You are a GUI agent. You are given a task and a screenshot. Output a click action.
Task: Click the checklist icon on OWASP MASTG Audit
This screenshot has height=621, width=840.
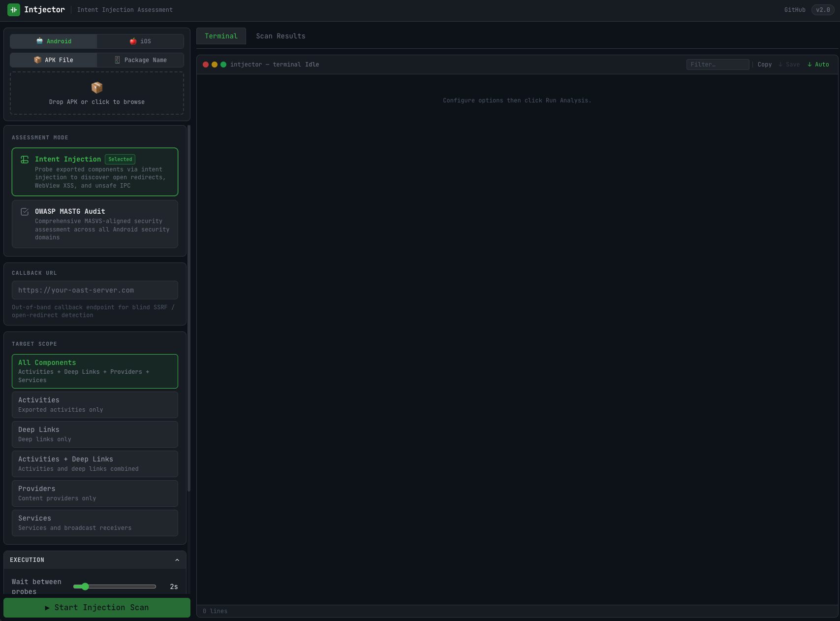pos(25,211)
